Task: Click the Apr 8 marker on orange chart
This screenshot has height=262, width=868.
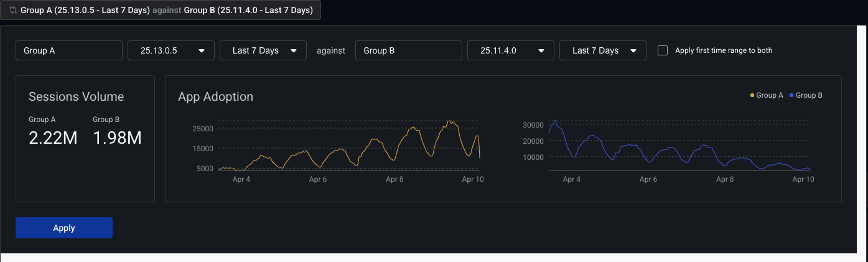Action: pyautogui.click(x=394, y=179)
